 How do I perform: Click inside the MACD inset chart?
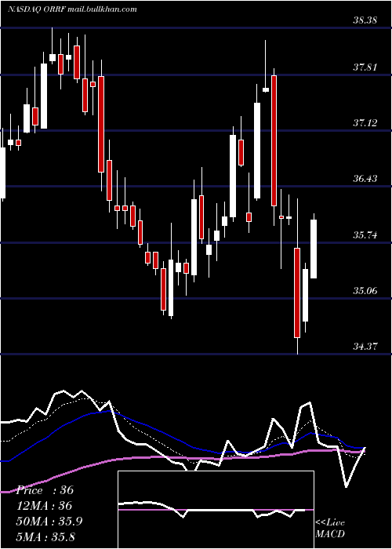[216, 510]
